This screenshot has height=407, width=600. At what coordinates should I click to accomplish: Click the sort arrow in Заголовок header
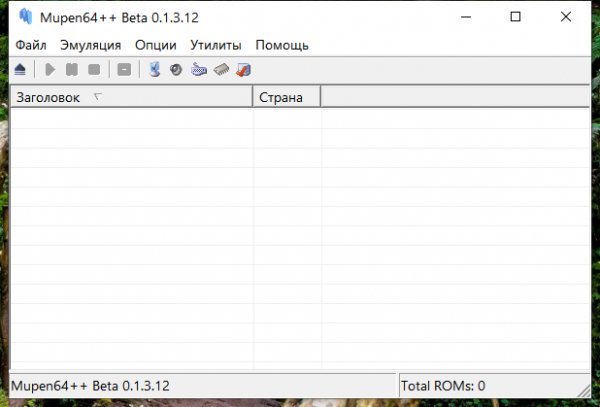point(97,97)
